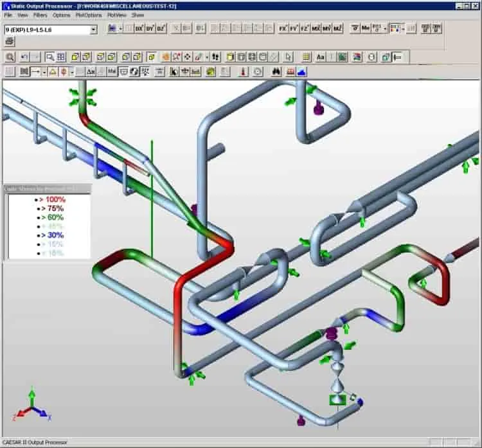Click the binoculars find icon
The width and height of the screenshot is (482, 448).
(x=276, y=72)
